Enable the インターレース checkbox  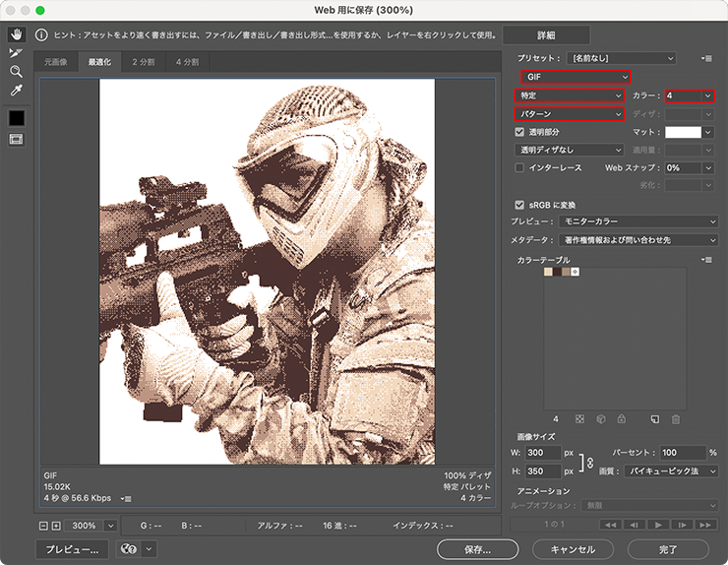coord(520,168)
